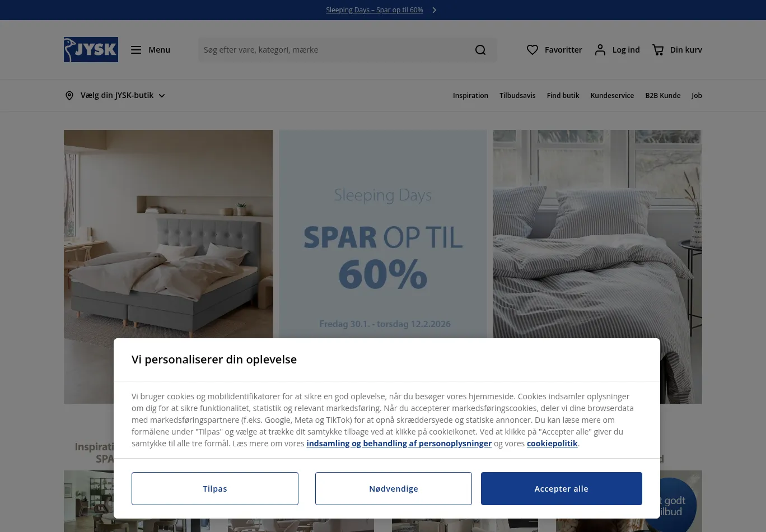Image resolution: width=766 pixels, height=532 pixels.
Task: Expand the Vælg din JYSK-butik dropdown
Action: [x=162, y=96]
